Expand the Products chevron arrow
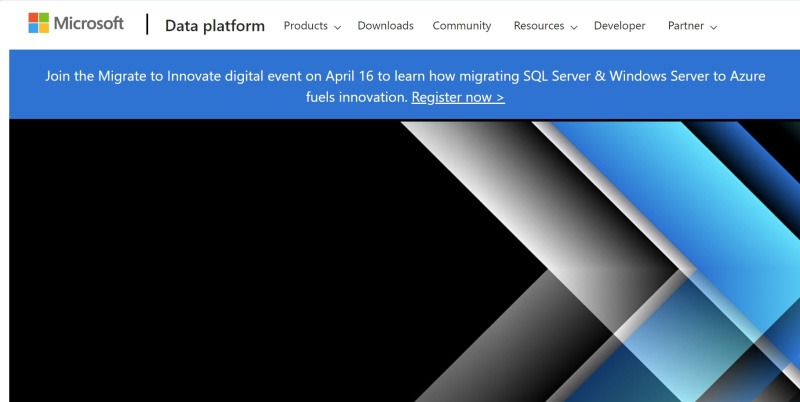Image resolution: width=800 pixels, height=402 pixels. (x=337, y=28)
